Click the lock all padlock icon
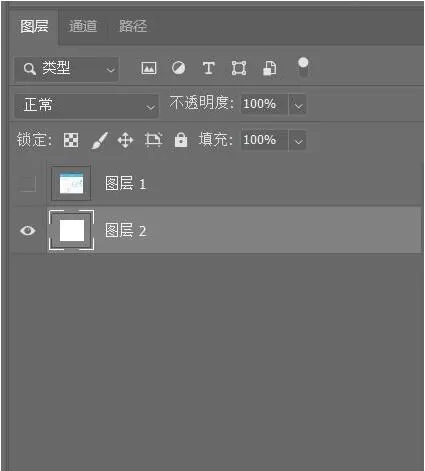Screen dimensions: 425x471 (181, 140)
